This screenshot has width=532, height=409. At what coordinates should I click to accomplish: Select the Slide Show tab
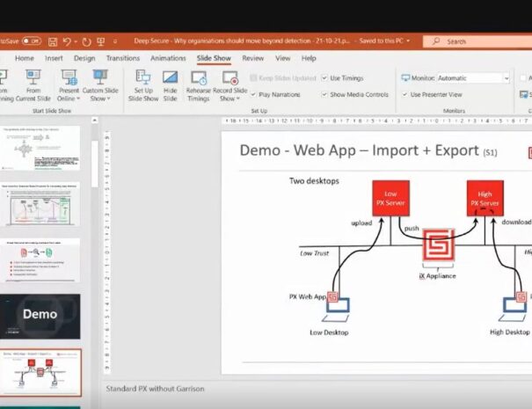[214, 58]
